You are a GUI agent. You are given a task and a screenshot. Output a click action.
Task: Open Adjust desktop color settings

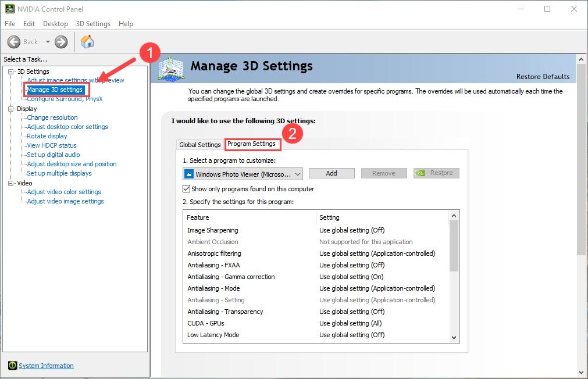coord(67,127)
